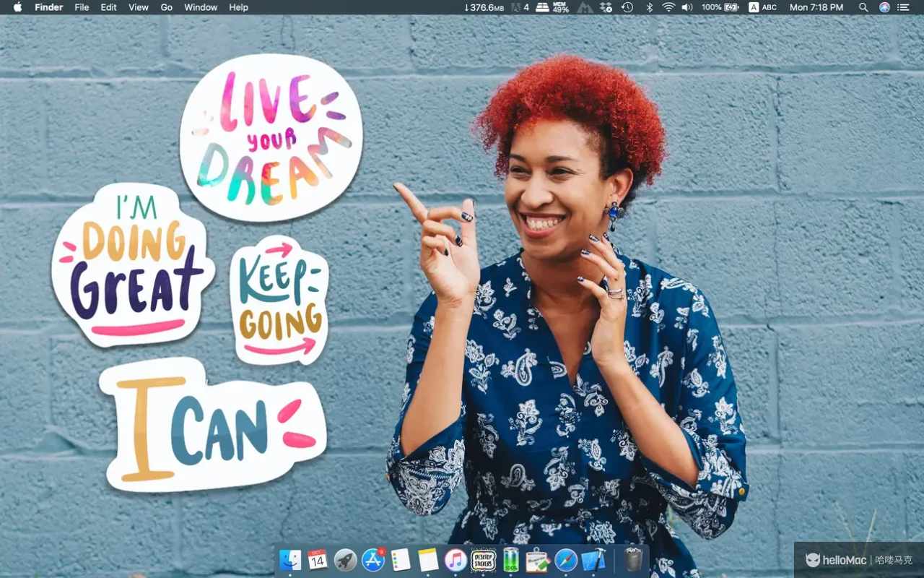Viewport: 924px width, 578px height.
Task: Open the Edit menu
Action: tap(108, 7)
